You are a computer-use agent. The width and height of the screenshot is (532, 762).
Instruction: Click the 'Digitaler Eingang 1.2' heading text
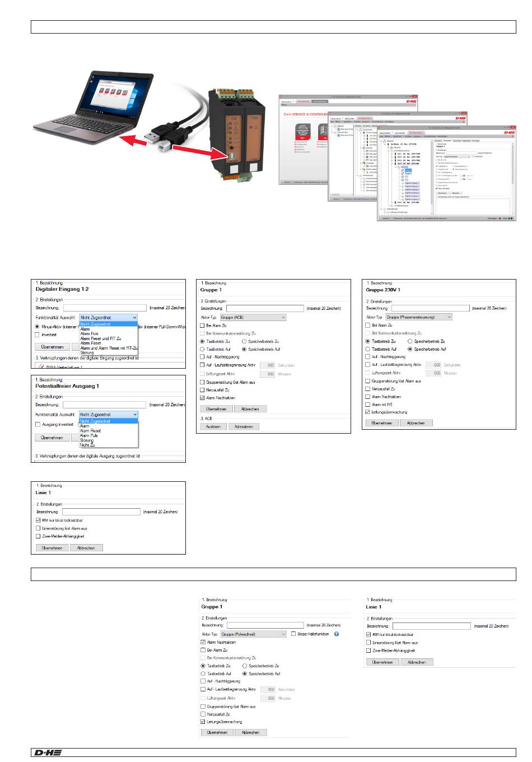pos(62,289)
